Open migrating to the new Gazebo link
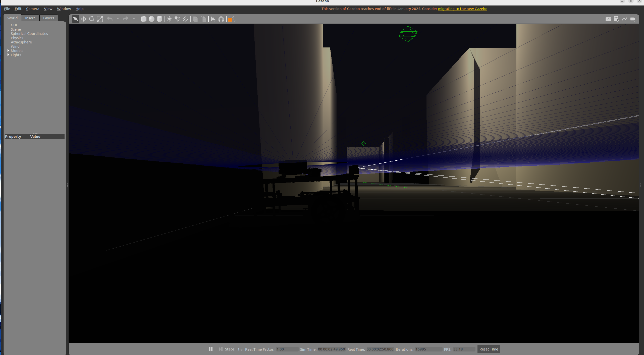The width and height of the screenshot is (644, 355). tap(462, 9)
